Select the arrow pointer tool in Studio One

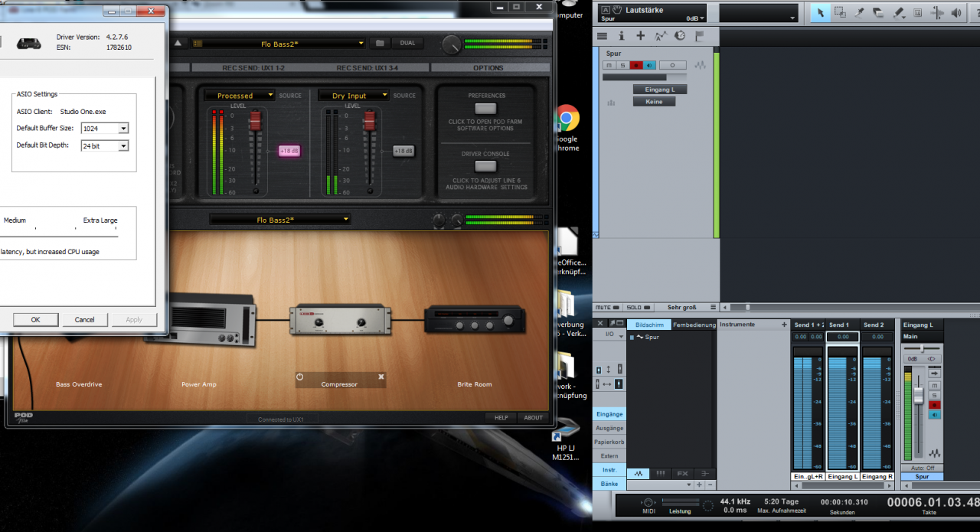pyautogui.click(x=821, y=13)
